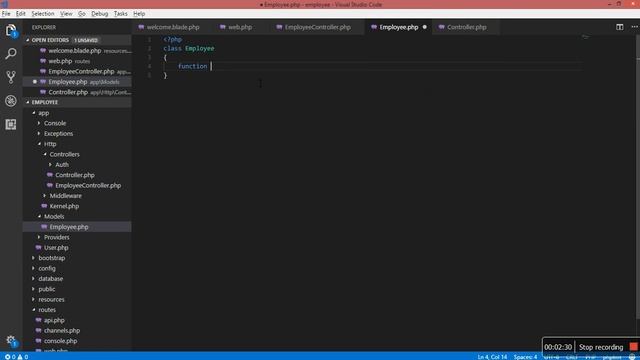The width and height of the screenshot is (640, 360).
Task: Collapse the Models folder
Action: (x=40, y=216)
